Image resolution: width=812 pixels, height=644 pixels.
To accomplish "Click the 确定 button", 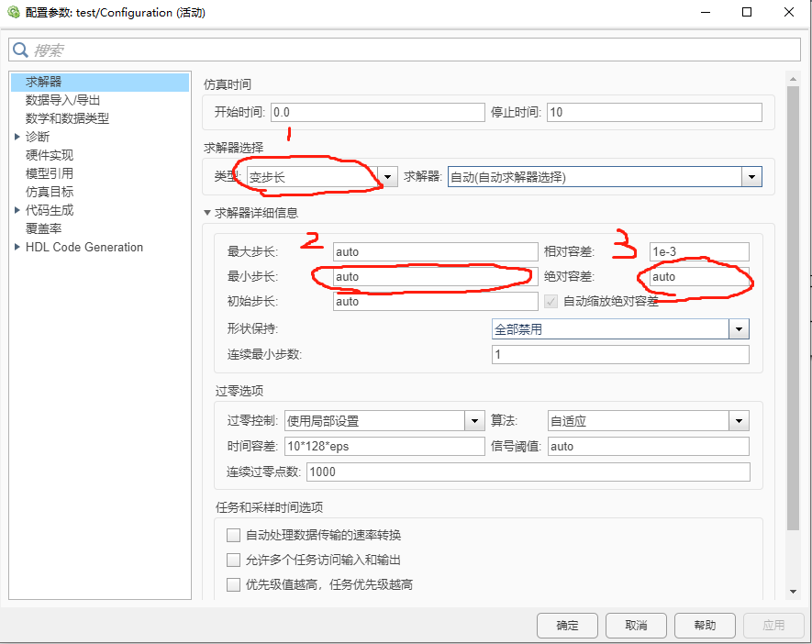I will click(x=566, y=625).
